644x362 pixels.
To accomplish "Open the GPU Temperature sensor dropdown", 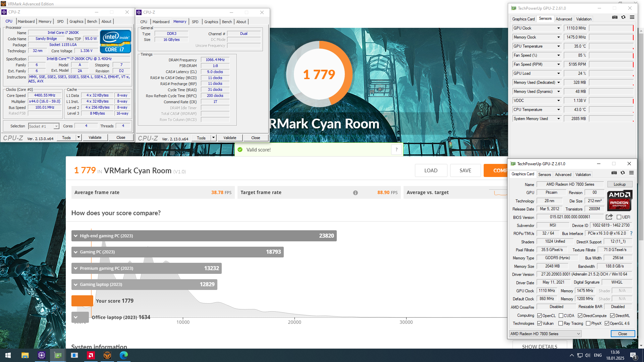I will [558, 46].
